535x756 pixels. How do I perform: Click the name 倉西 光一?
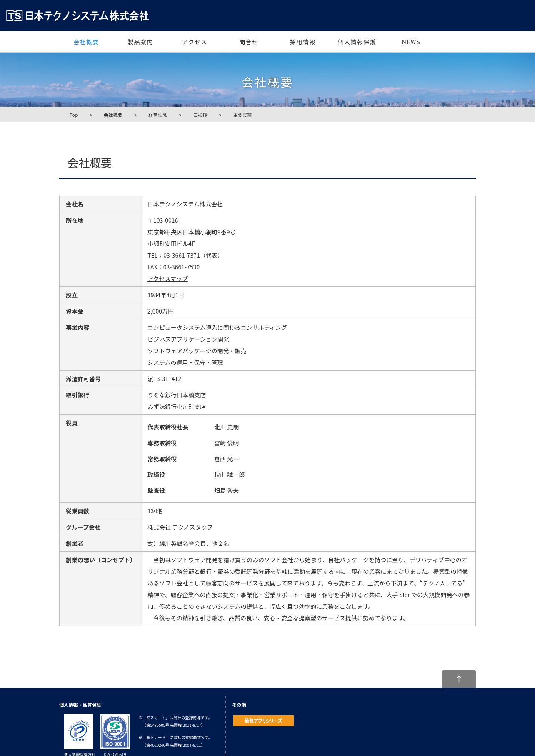click(227, 459)
